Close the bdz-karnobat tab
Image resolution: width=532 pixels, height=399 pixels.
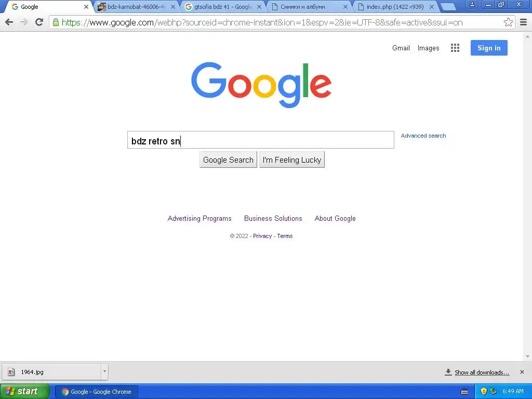coord(173,7)
